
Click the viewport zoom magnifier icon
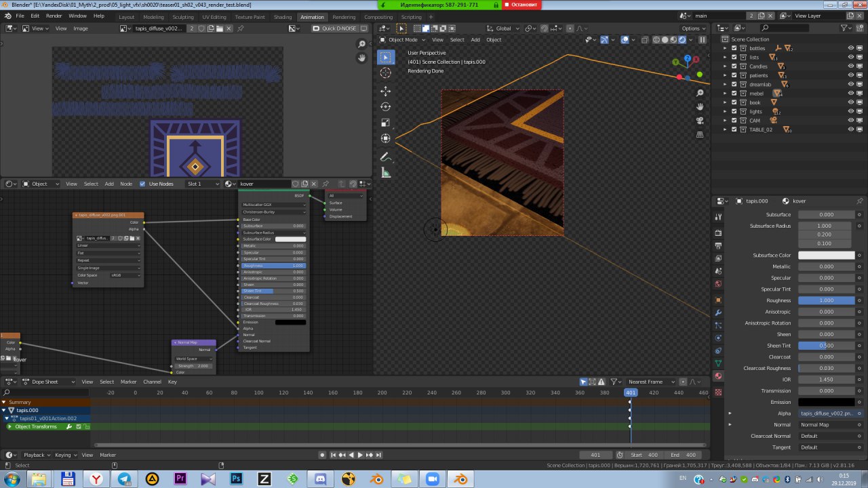[x=700, y=94]
